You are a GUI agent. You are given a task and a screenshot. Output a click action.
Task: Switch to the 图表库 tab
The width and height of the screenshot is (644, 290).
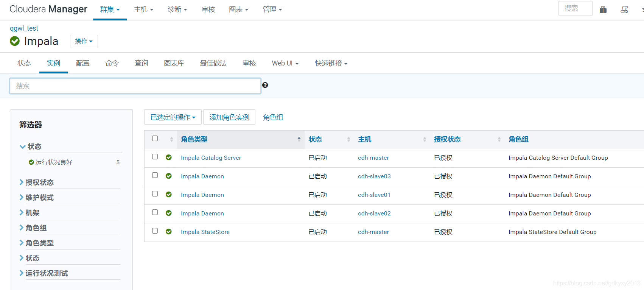click(x=174, y=63)
